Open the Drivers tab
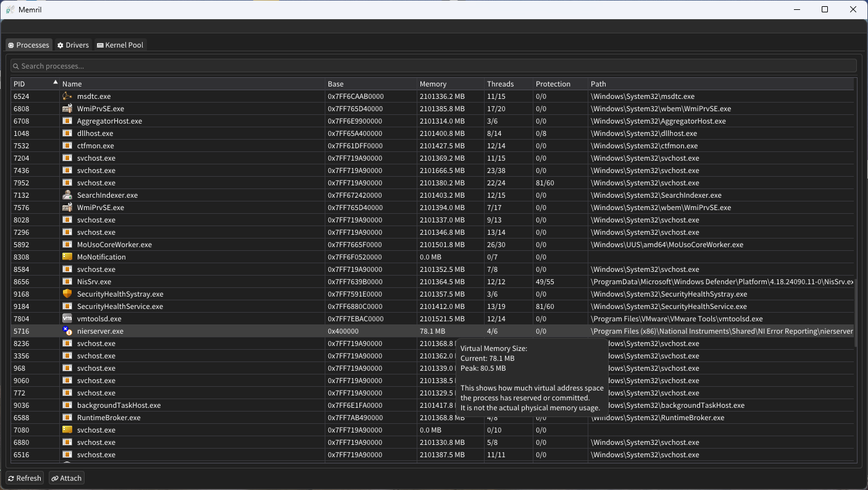The width and height of the screenshot is (868, 490). 73,45
